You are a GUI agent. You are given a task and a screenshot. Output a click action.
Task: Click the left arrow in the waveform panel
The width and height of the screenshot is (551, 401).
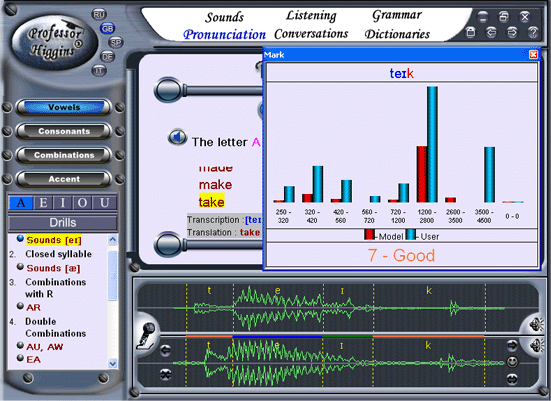point(166,350)
